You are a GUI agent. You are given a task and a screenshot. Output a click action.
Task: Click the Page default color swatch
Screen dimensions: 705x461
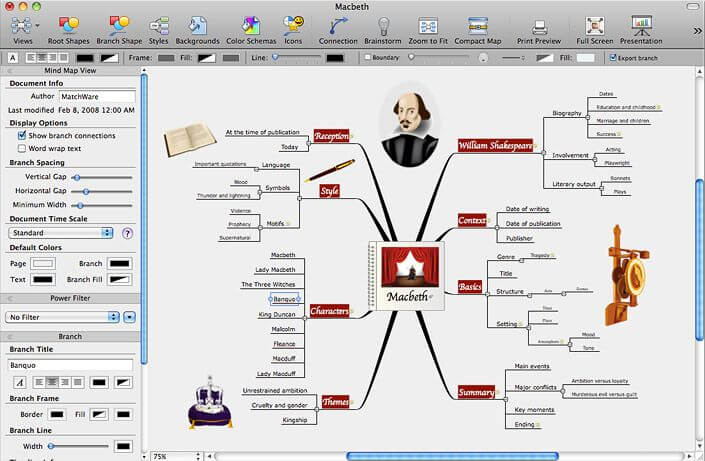43,263
